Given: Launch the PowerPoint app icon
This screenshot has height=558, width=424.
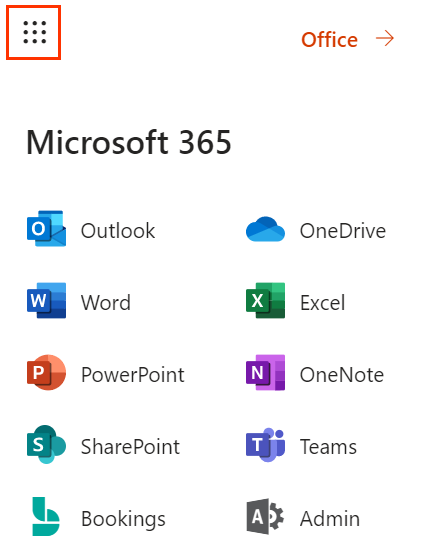Looking at the screenshot, I should point(46,373).
